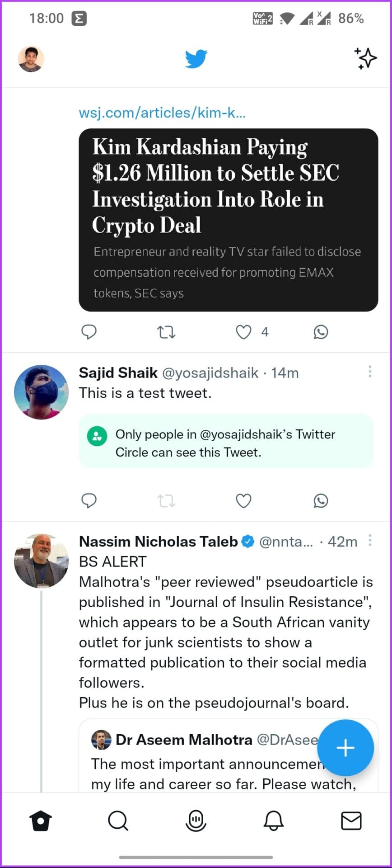Image resolution: width=392 pixels, height=868 pixels.
Task: Open the Spaces microphone tab
Action: (x=196, y=821)
